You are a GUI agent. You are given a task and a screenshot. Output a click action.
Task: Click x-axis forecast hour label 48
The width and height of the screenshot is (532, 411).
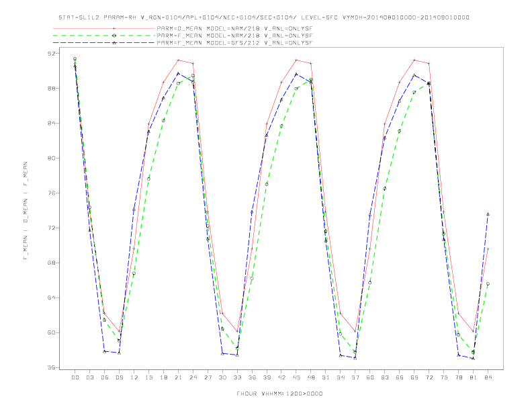(x=311, y=377)
